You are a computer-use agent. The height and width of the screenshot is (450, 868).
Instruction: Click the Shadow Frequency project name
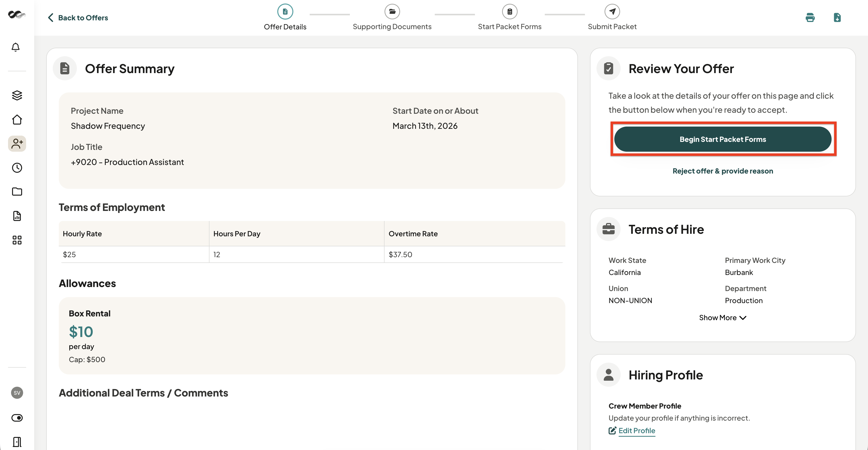[108, 126]
